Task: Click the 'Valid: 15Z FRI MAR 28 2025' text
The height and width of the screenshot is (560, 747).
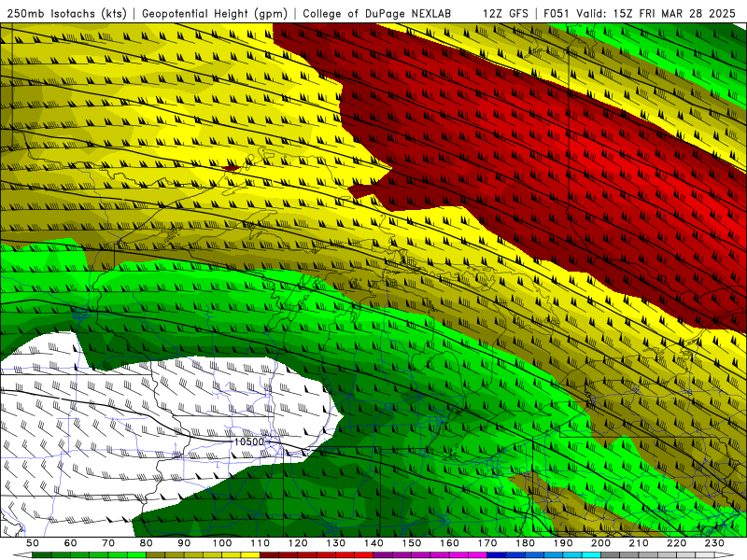Action: [x=656, y=14]
